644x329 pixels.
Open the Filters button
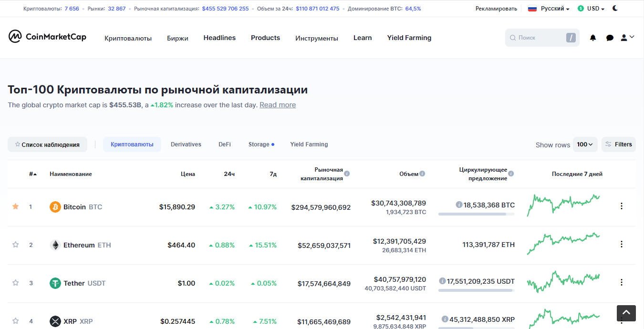pos(619,144)
